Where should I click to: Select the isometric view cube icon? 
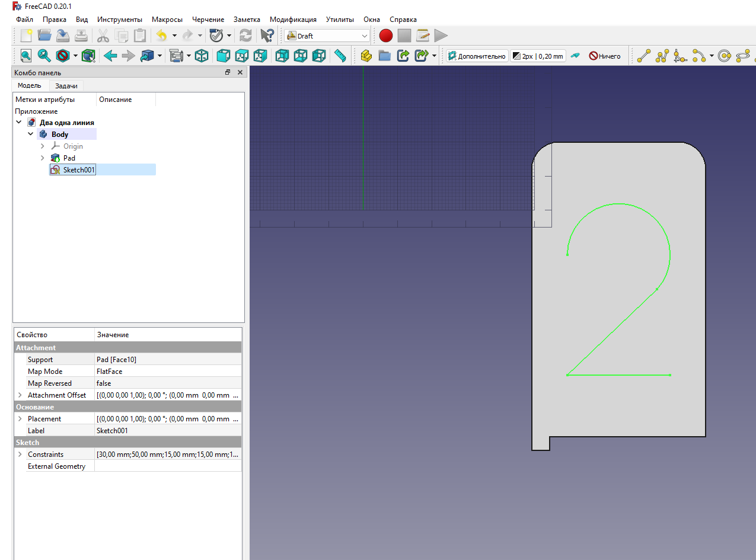[x=202, y=56]
